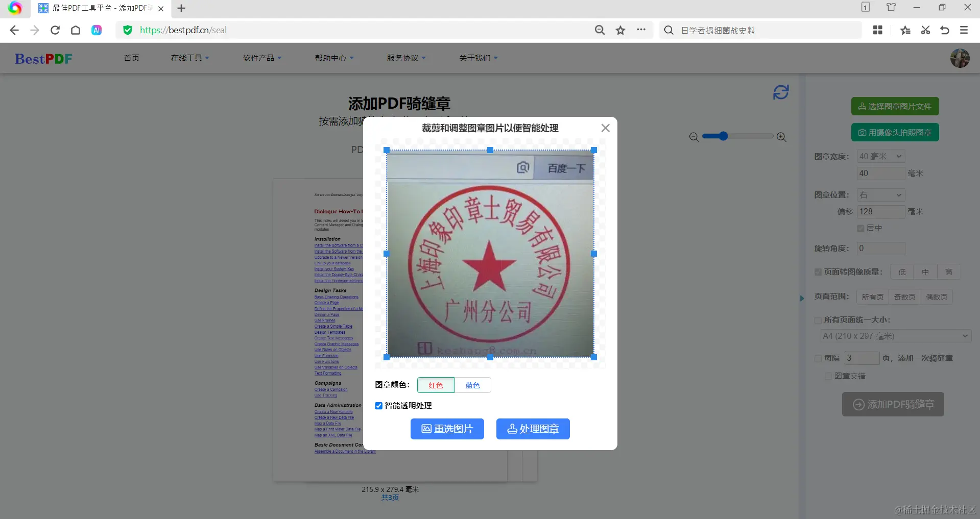Viewport: 980px width, 519px height.
Task: Select 奇数页 page range
Action: pos(904,297)
